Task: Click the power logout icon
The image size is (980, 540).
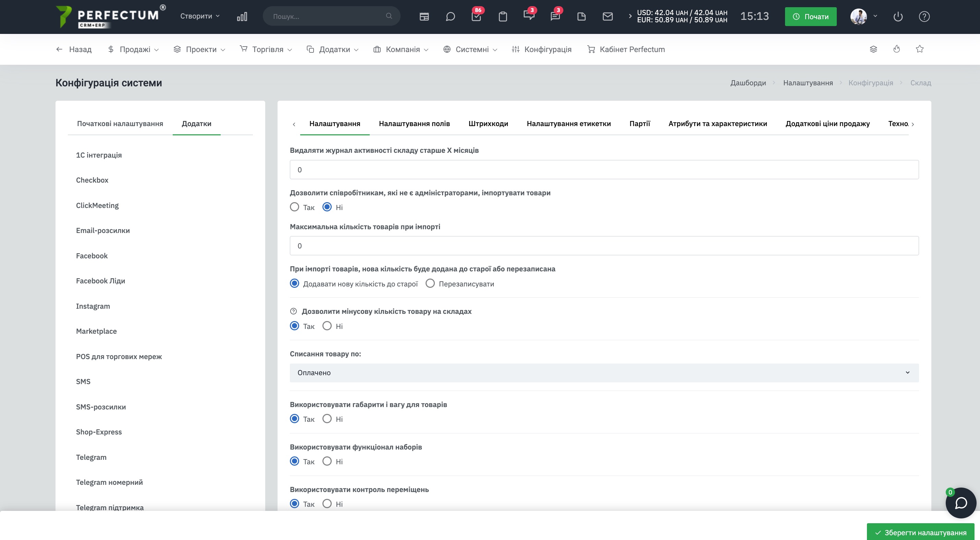Action: (898, 16)
